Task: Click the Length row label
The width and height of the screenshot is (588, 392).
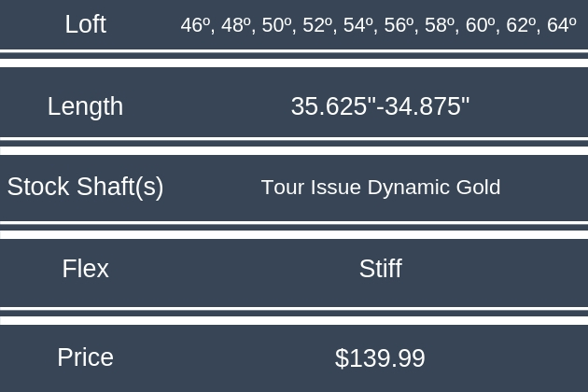Action: tap(85, 106)
